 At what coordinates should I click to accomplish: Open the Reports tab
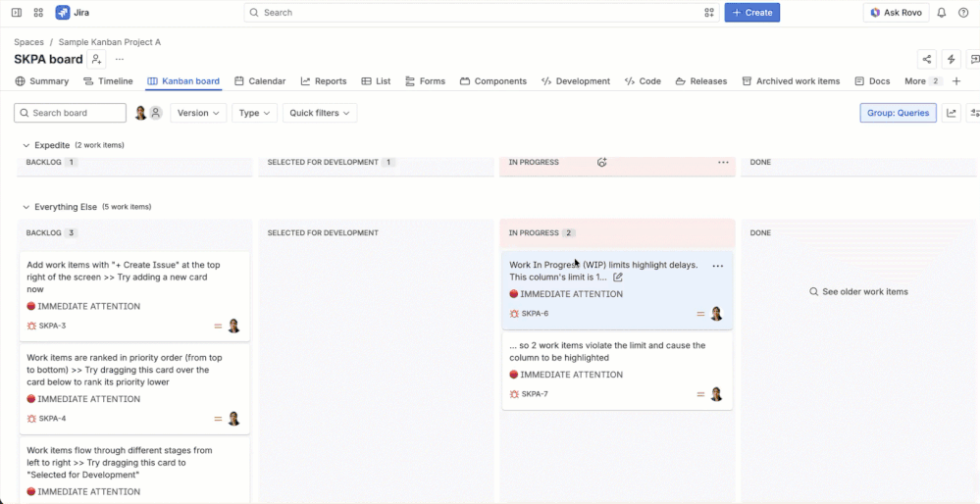[x=324, y=81]
